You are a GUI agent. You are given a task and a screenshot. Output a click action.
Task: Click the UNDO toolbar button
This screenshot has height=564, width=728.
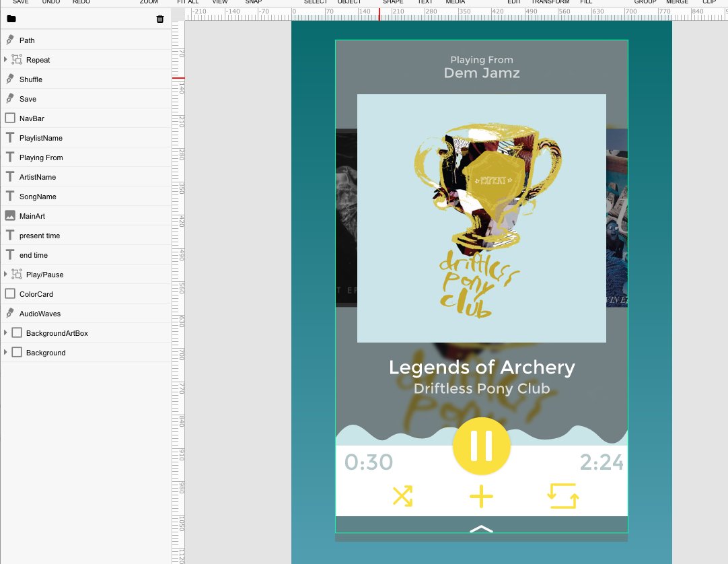[51, 2]
